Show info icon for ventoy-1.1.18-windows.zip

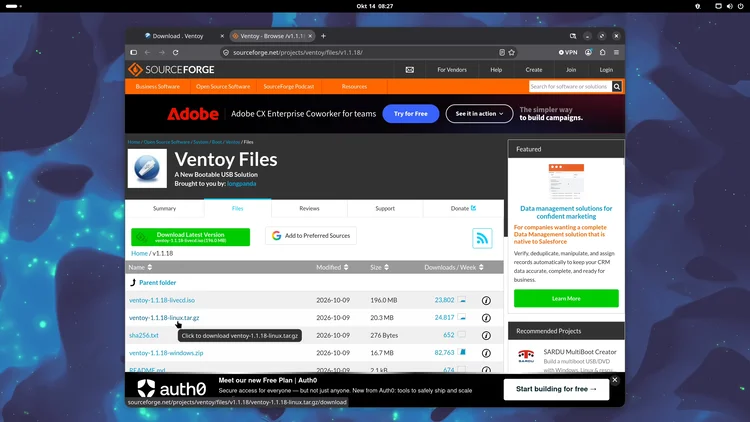(x=486, y=353)
